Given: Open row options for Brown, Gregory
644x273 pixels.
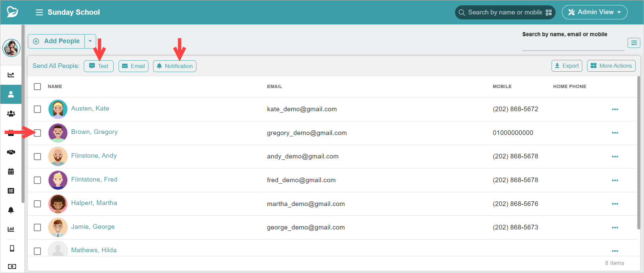Looking at the screenshot, I should pos(615,133).
